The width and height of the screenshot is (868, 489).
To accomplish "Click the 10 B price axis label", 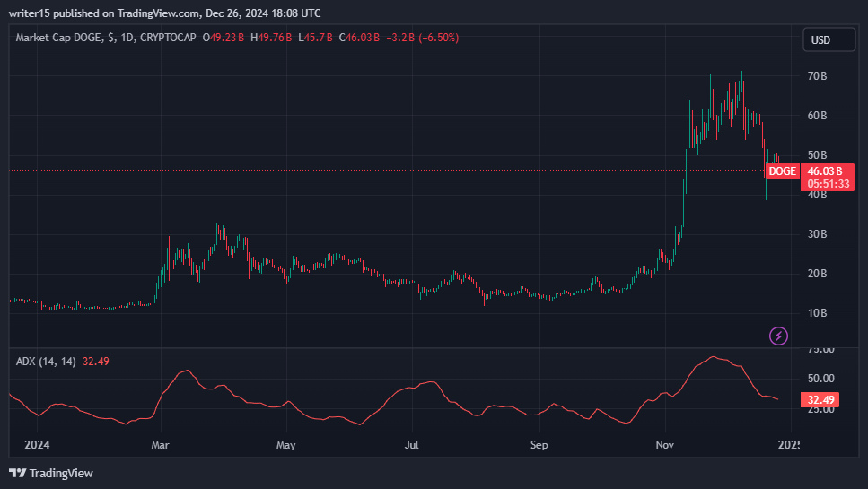I will 817,313.
